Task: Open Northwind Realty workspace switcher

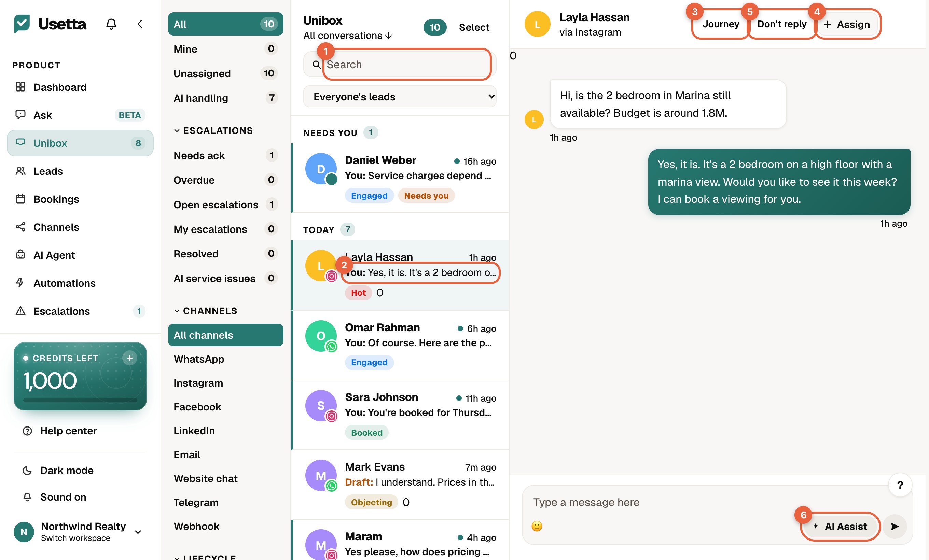Action: (x=78, y=531)
